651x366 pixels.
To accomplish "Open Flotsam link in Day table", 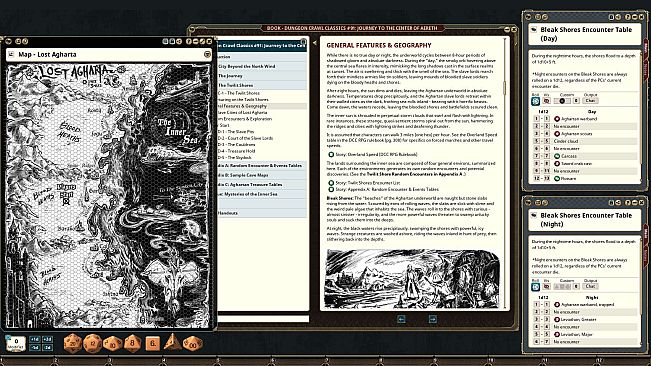I will [x=565, y=179].
